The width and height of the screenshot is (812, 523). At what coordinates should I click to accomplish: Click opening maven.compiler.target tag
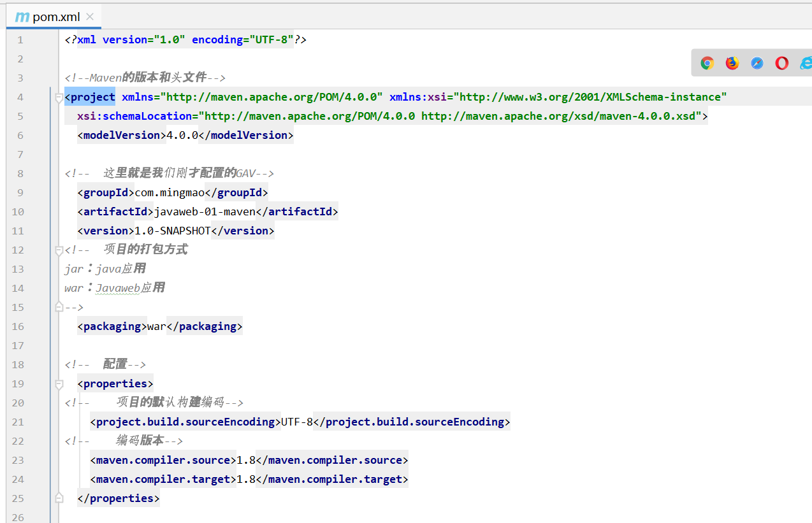click(x=163, y=479)
